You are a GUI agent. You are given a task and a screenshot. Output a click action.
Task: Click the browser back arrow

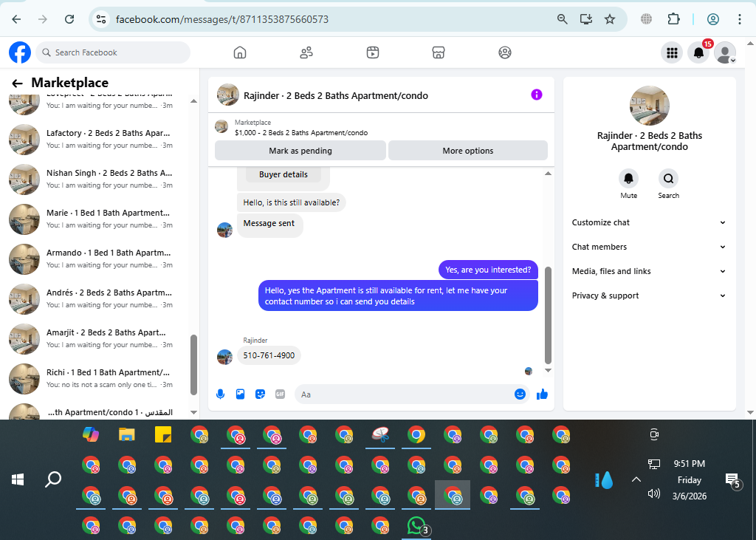pos(16,19)
